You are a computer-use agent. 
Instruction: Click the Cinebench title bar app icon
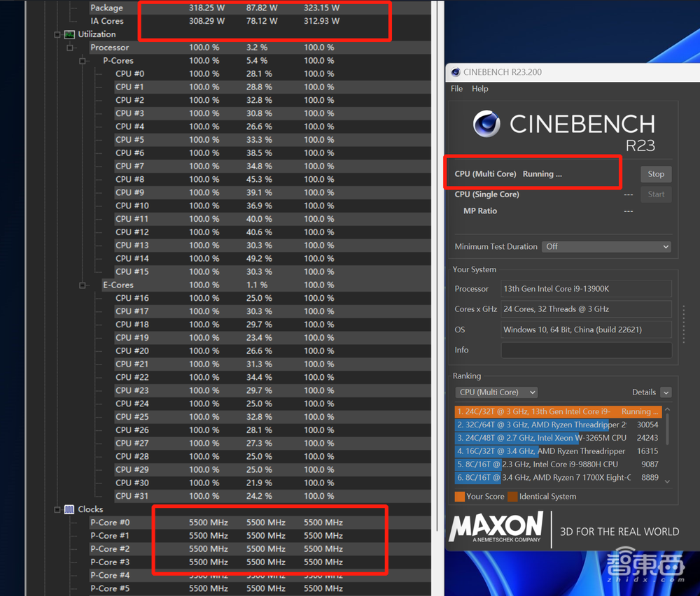(456, 72)
